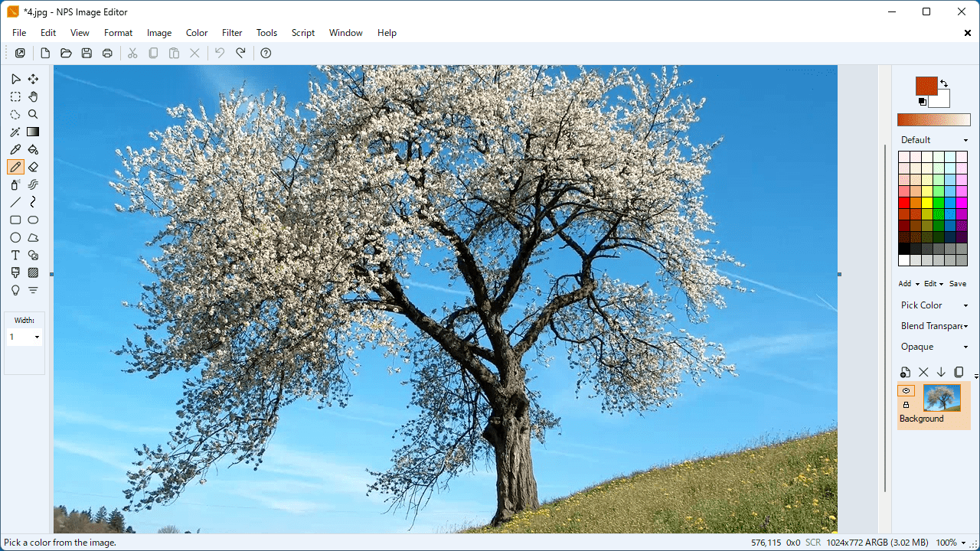The image size is (980, 551).
Task: Reset colors to default black and white
Action: tap(923, 102)
